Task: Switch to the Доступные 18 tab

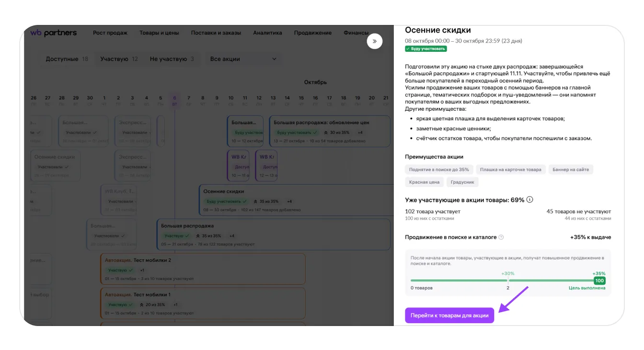Action: pyautogui.click(x=67, y=59)
